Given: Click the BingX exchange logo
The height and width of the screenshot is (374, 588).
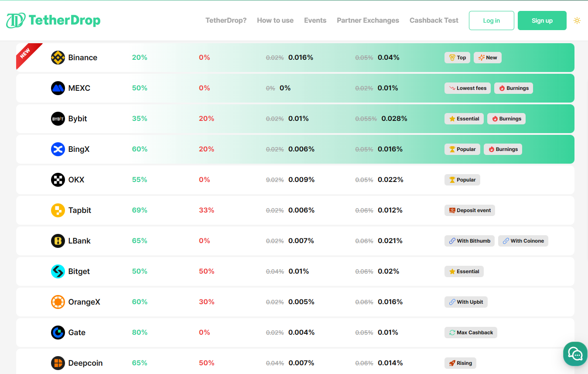Looking at the screenshot, I should pos(58,149).
